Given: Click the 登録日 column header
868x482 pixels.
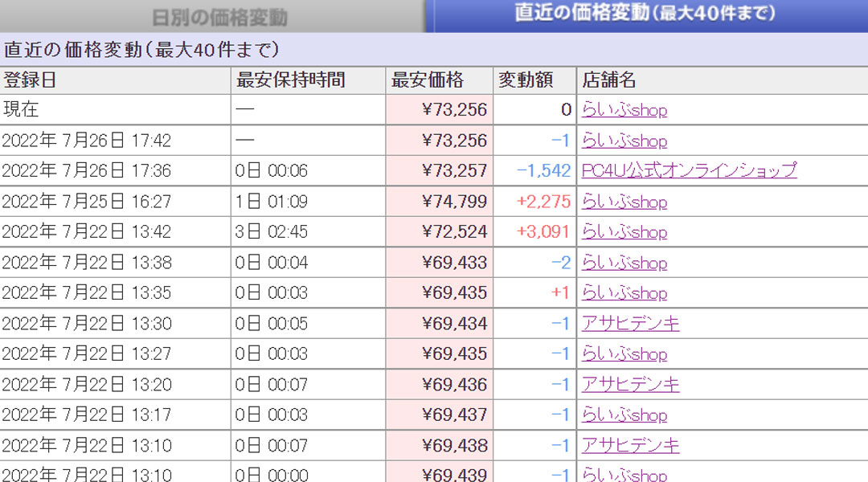Looking at the screenshot, I should click(115, 80).
